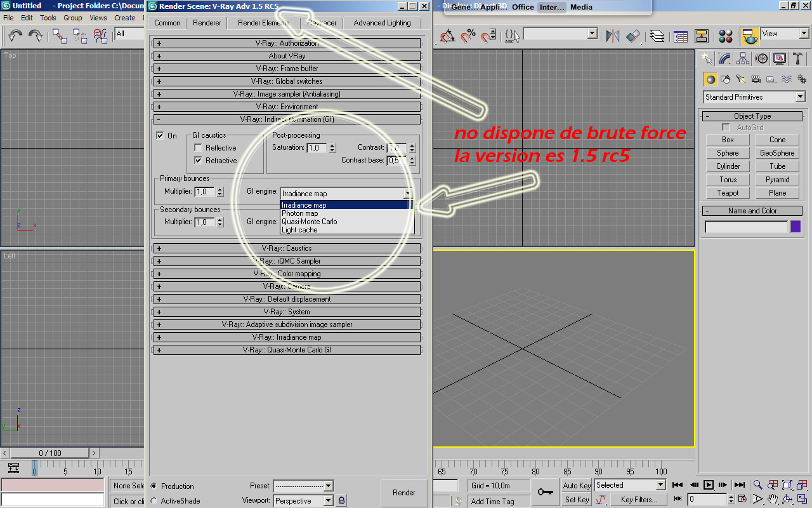
Task: Activate the Select and Link tool
Action: click(x=60, y=36)
